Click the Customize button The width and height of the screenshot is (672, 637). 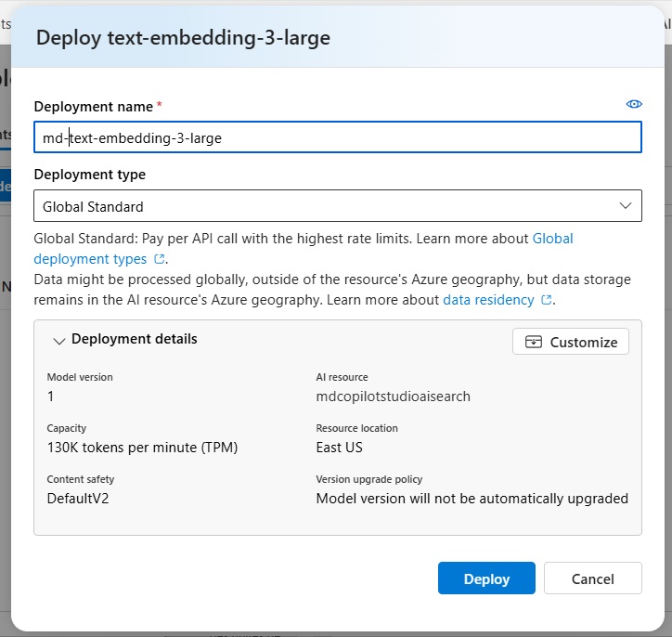(x=571, y=342)
